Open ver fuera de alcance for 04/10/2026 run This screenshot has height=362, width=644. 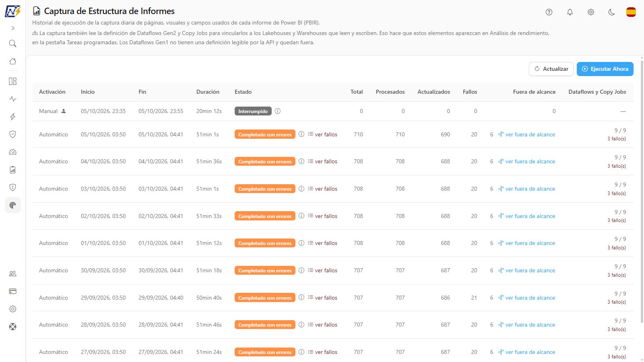(x=526, y=161)
